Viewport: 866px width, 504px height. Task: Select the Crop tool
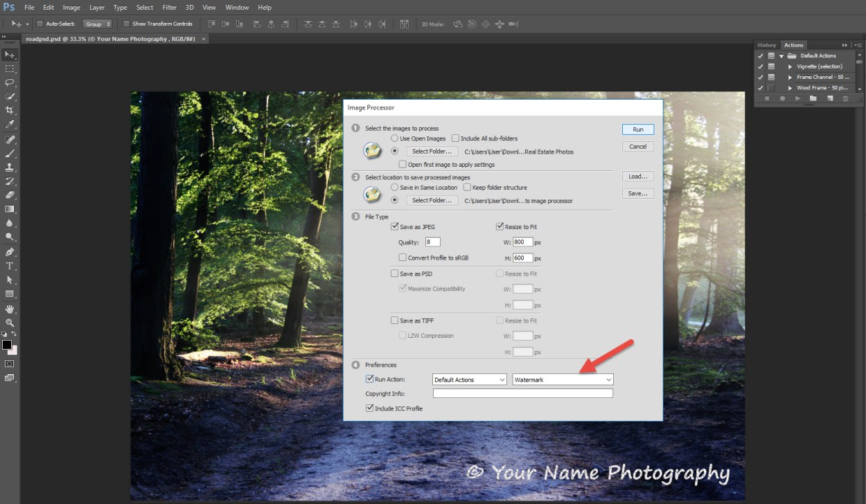point(10,110)
